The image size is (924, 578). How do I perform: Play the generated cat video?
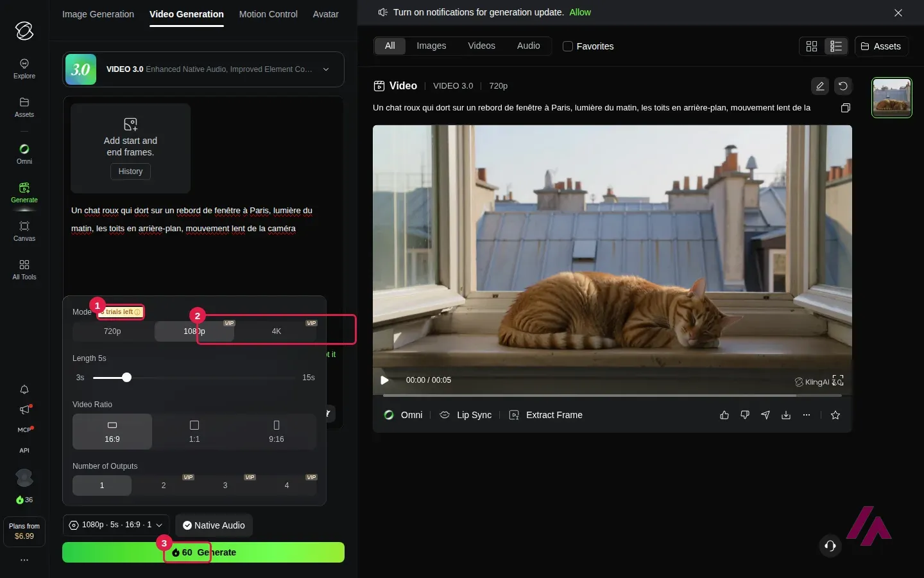385,380
